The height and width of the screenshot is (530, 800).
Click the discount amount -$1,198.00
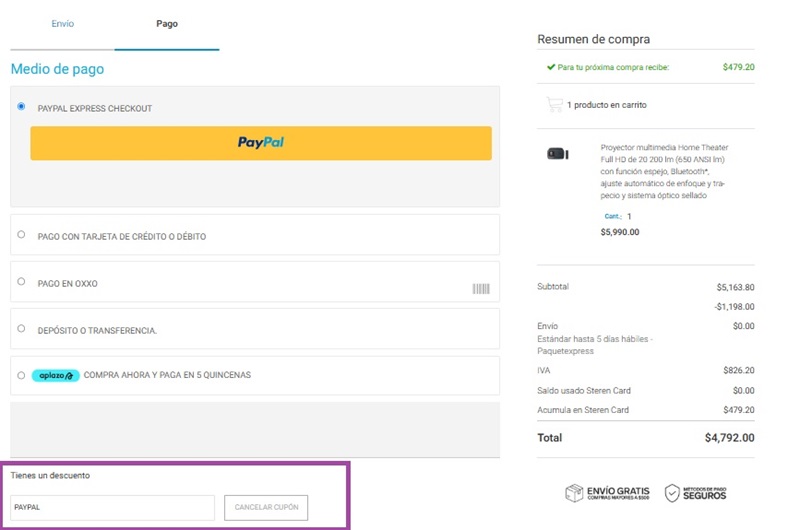pyautogui.click(x=734, y=307)
